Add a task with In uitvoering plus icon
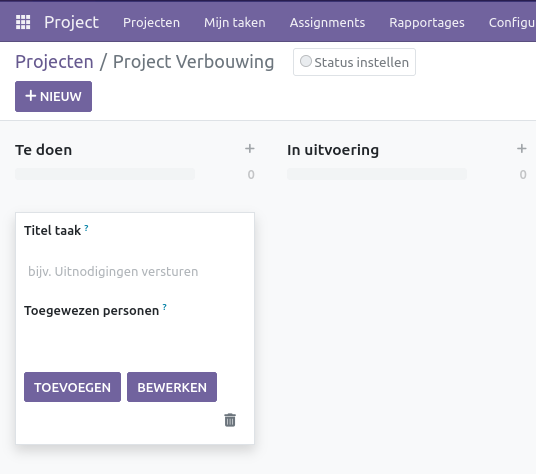The height and width of the screenshot is (474, 536). 522,149
